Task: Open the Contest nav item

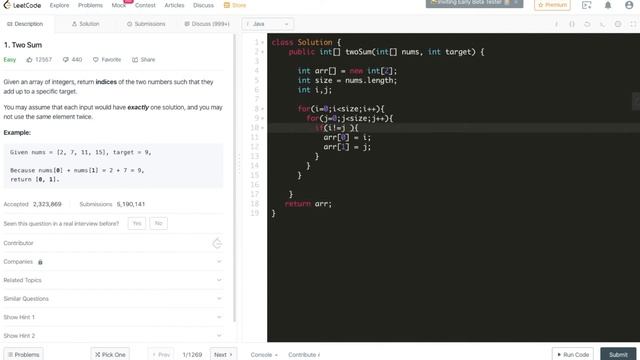Action: 145,5
